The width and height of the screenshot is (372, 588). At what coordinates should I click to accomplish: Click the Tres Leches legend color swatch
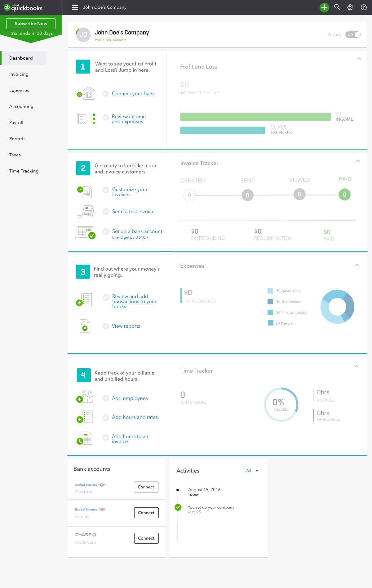coord(270,302)
